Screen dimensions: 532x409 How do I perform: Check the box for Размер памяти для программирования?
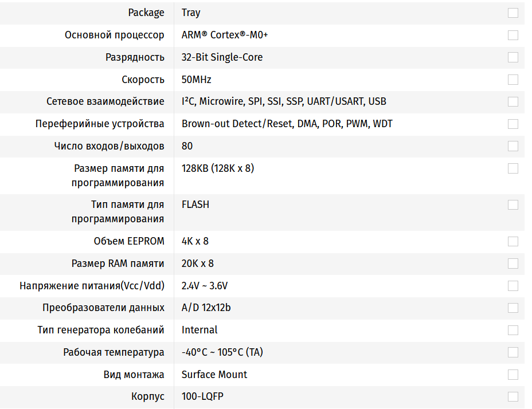tap(513, 168)
